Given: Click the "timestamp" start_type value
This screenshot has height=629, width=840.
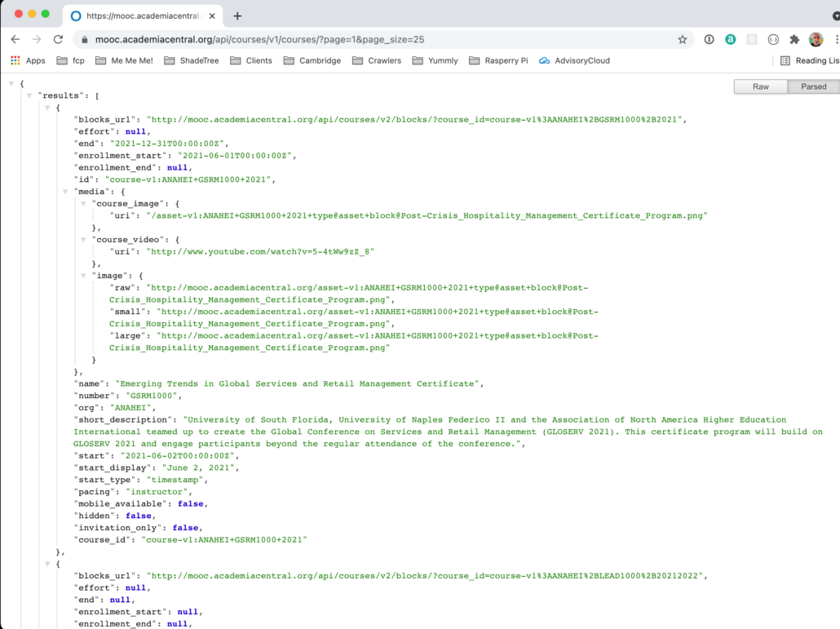Looking at the screenshot, I should click(175, 480).
